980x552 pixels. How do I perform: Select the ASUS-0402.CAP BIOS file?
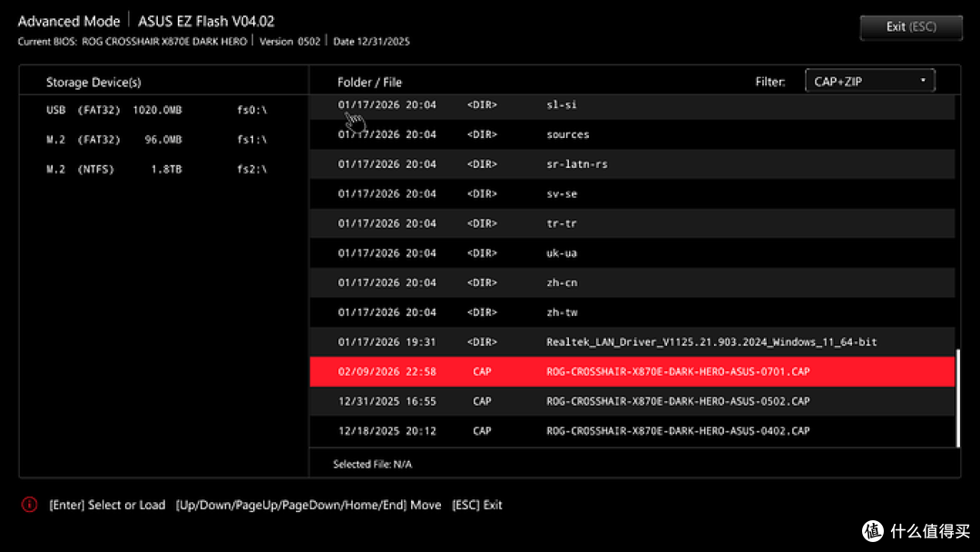pos(632,430)
